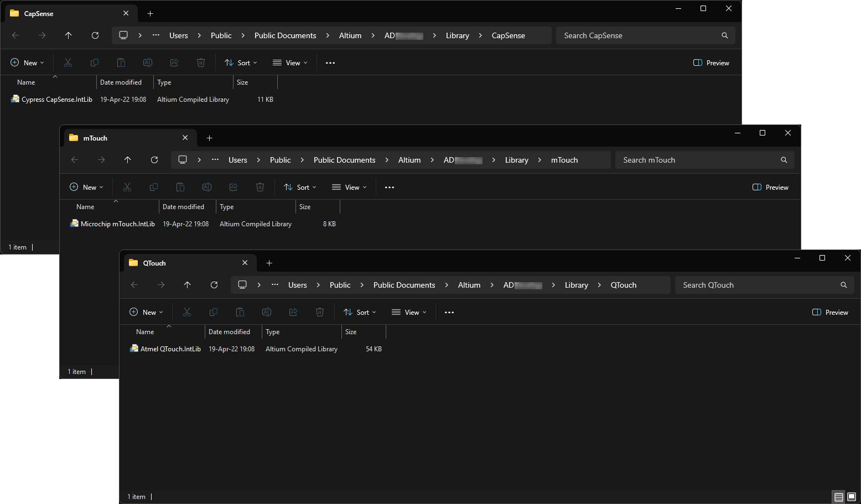Viewport: 861px width, 504px height.
Task: Refresh the mTouch folder view
Action: (154, 160)
